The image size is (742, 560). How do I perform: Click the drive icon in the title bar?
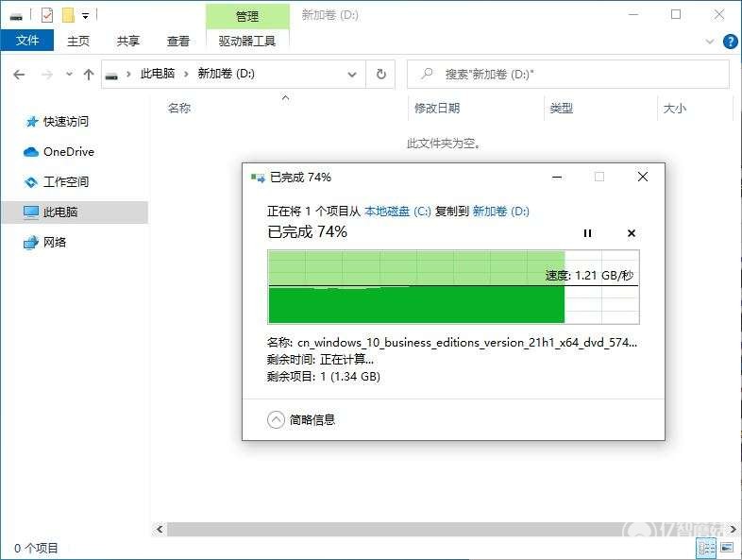[x=17, y=17]
